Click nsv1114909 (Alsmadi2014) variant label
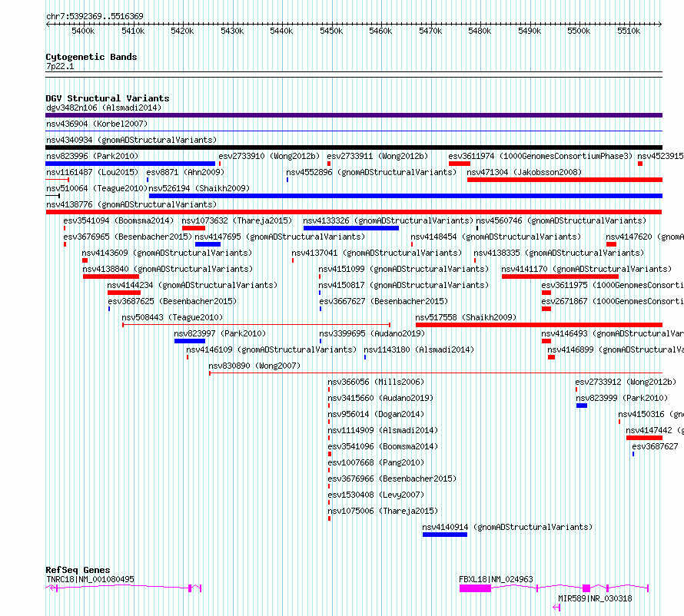 [x=383, y=430]
